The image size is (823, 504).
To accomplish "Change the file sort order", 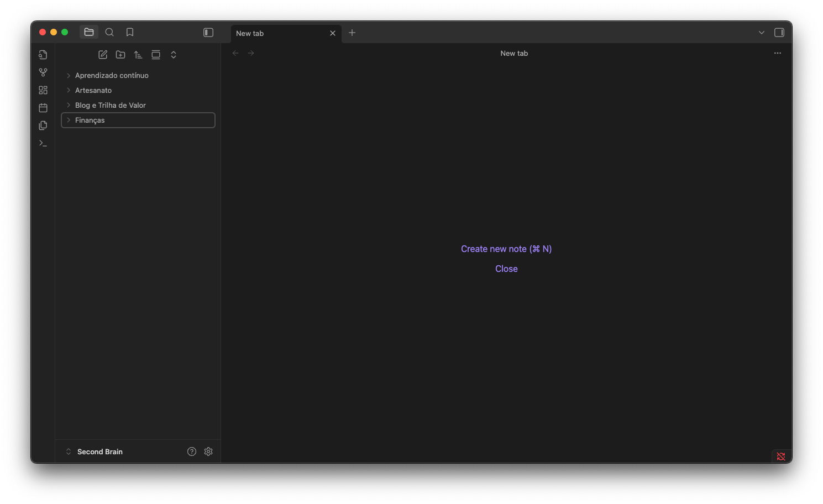I will pos(138,55).
